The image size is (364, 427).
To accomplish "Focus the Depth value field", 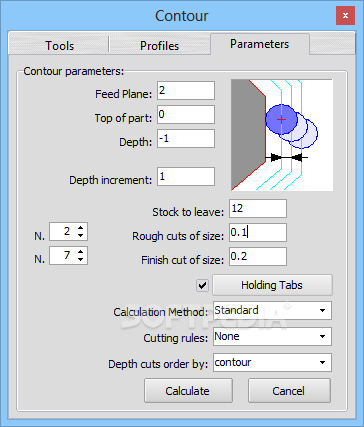I will click(186, 139).
